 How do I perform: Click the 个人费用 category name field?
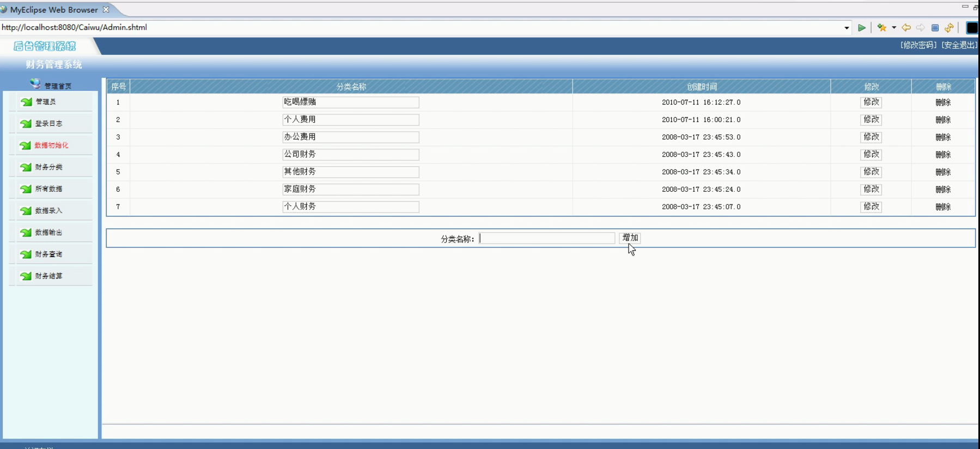click(351, 119)
